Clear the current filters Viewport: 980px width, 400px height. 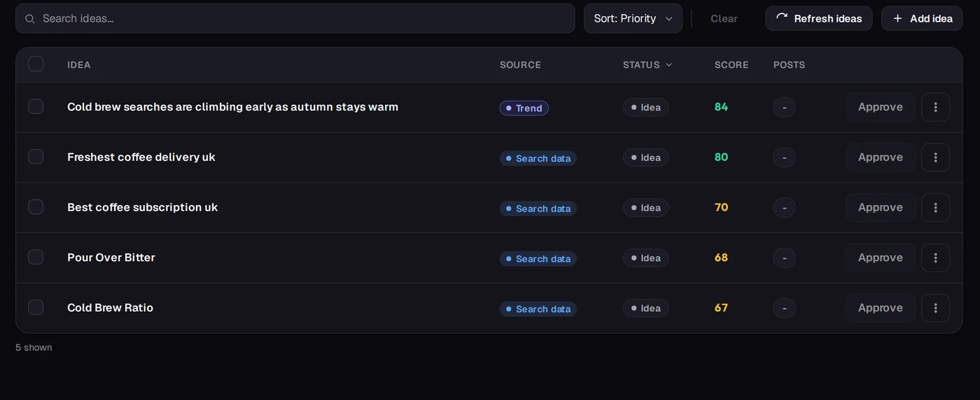coord(724,19)
